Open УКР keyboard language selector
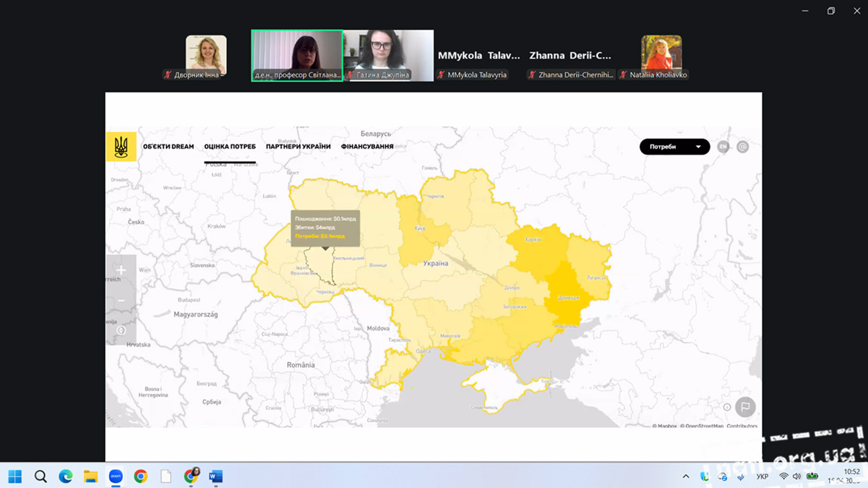Viewport: 868px width, 488px height. coord(762,476)
